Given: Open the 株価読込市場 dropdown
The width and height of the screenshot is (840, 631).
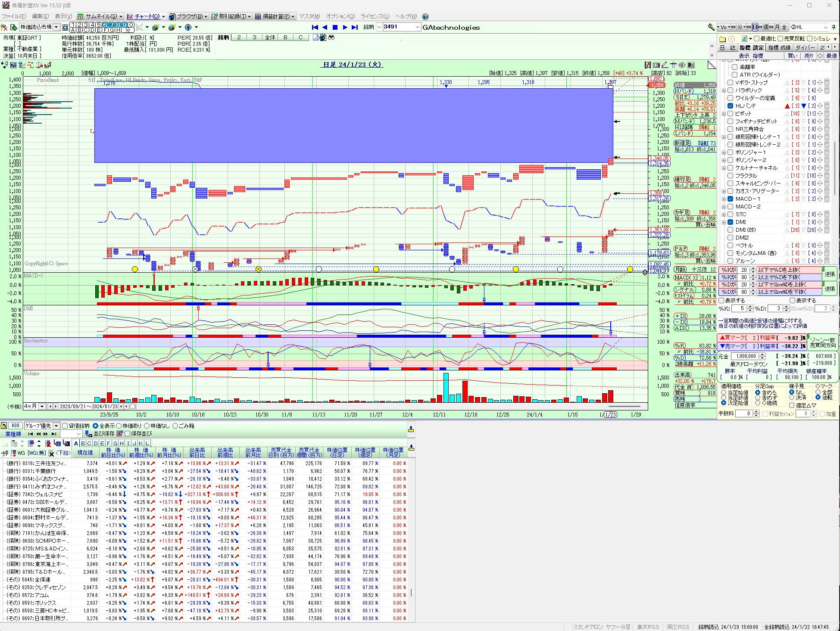Looking at the screenshot, I should tap(56, 27).
